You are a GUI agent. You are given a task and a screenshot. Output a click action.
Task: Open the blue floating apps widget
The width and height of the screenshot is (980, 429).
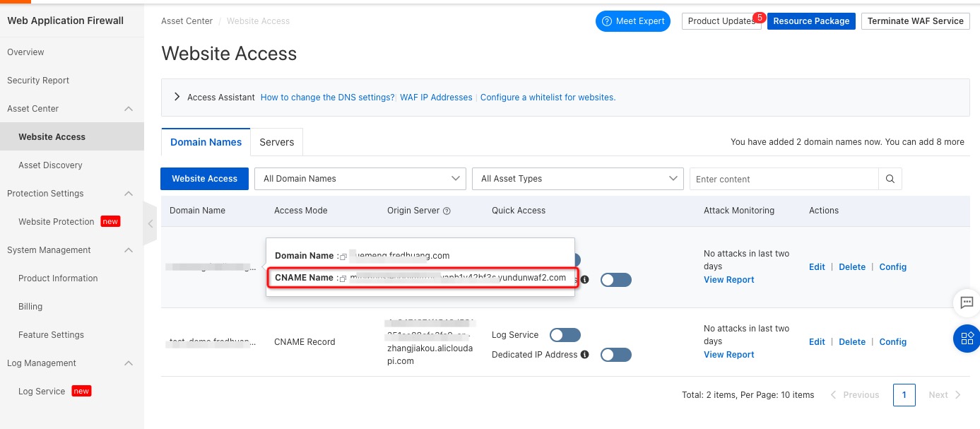tap(966, 338)
